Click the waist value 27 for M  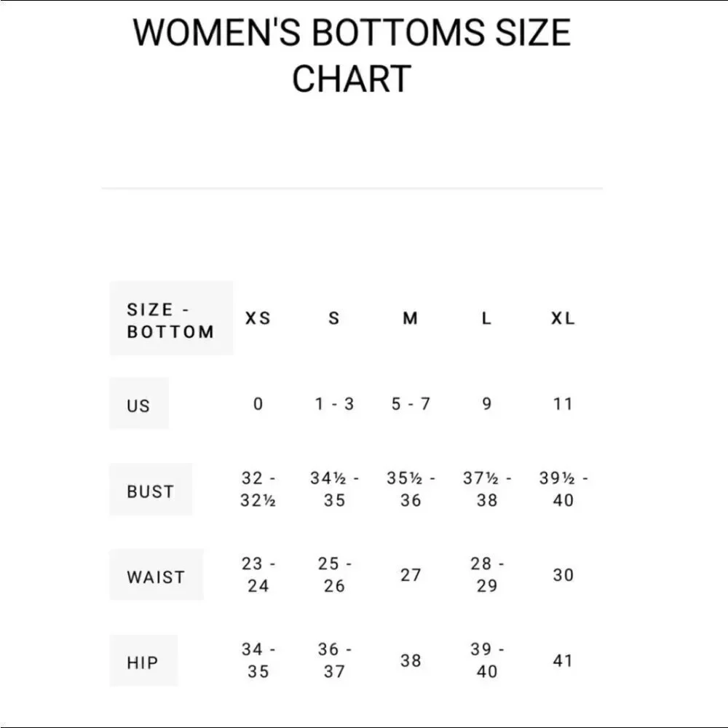point(411,575)
